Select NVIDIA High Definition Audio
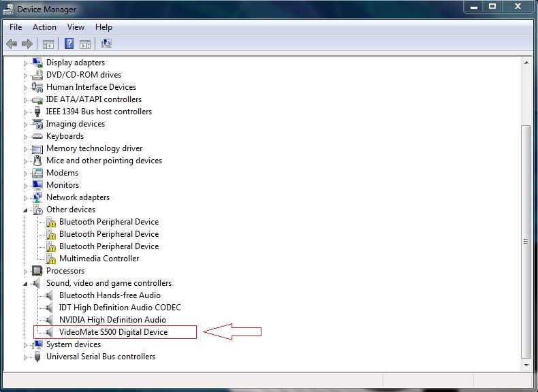Viewport: 538px width, 392px height. pos(112,320)
